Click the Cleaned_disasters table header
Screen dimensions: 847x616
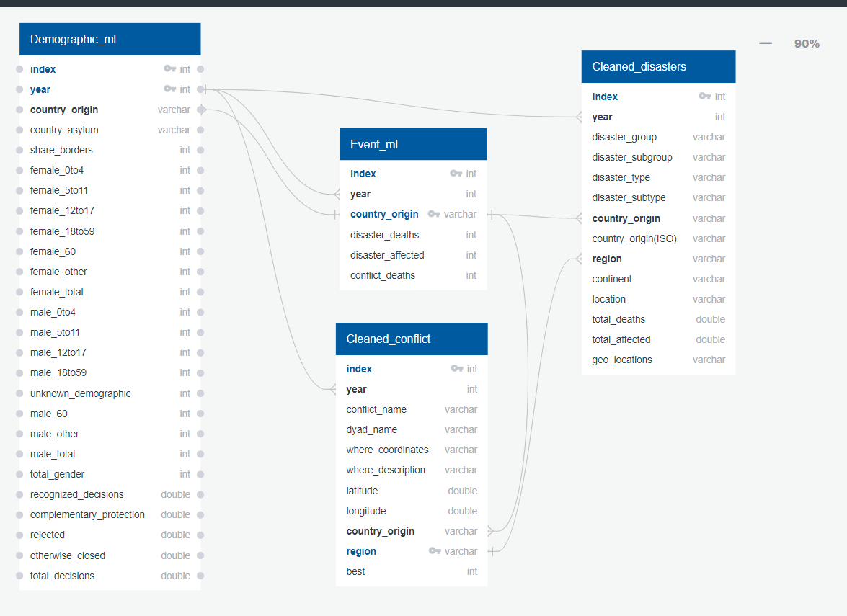[657, 66]
